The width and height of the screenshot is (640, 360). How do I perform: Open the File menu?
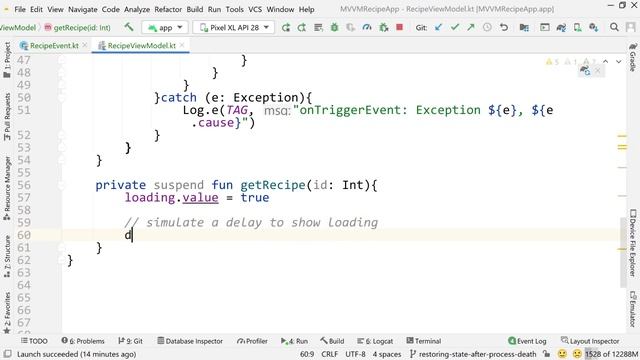20,9
